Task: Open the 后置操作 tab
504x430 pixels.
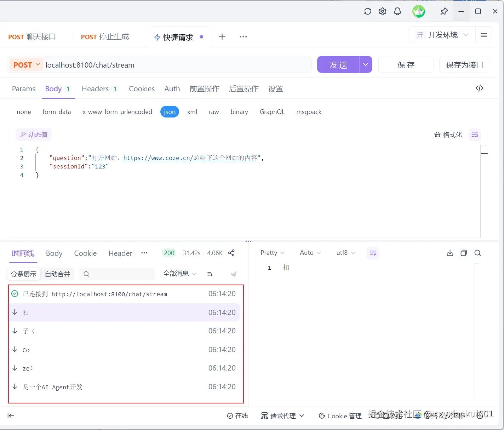Action: pyautogui.click(x=244, y=89)
